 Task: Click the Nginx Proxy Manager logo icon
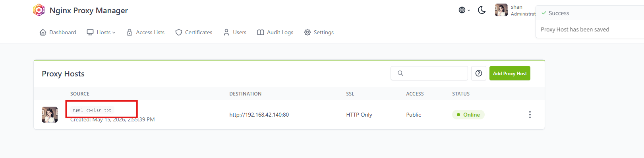pos(39,10)
